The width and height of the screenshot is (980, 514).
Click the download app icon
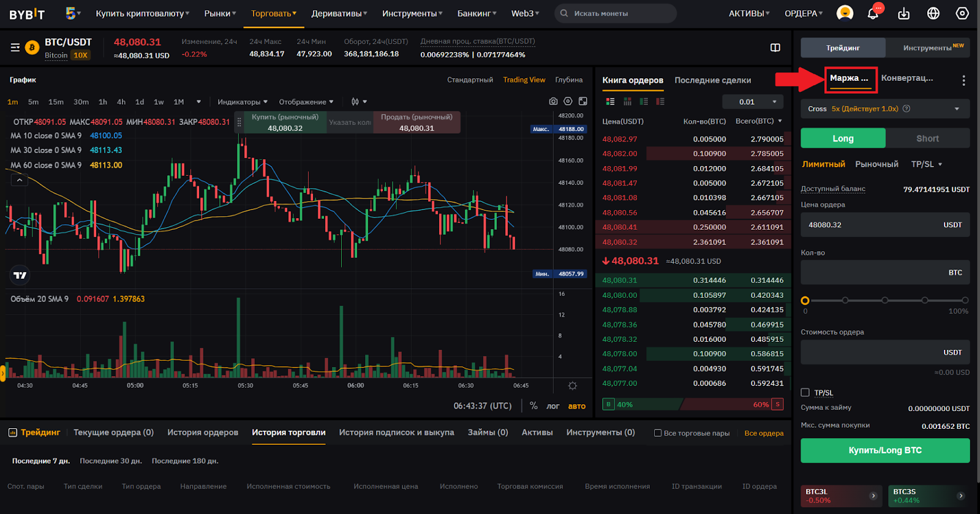(x=903, y=13)
